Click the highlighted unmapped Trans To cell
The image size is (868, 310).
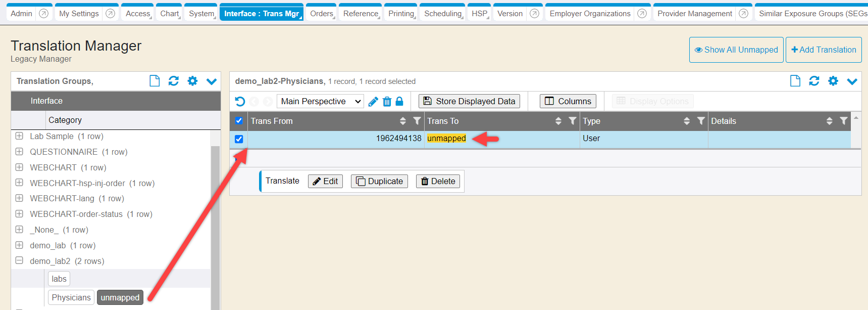(x=446, y=139)
